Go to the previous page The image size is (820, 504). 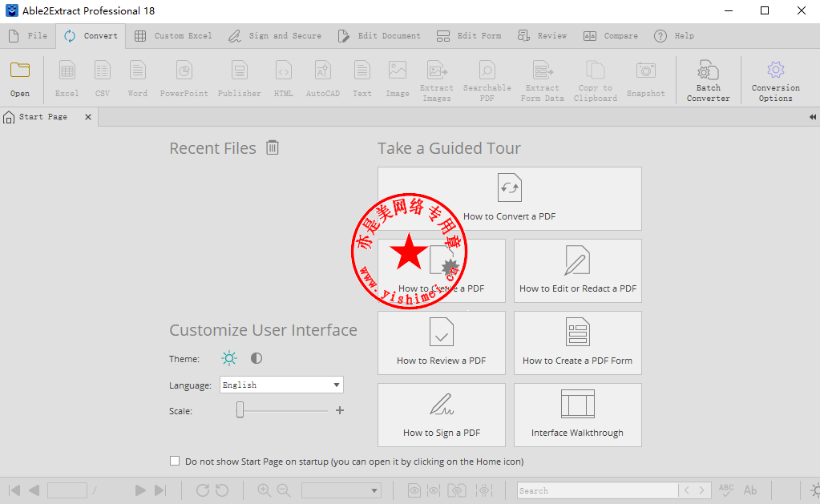(34, 490)
